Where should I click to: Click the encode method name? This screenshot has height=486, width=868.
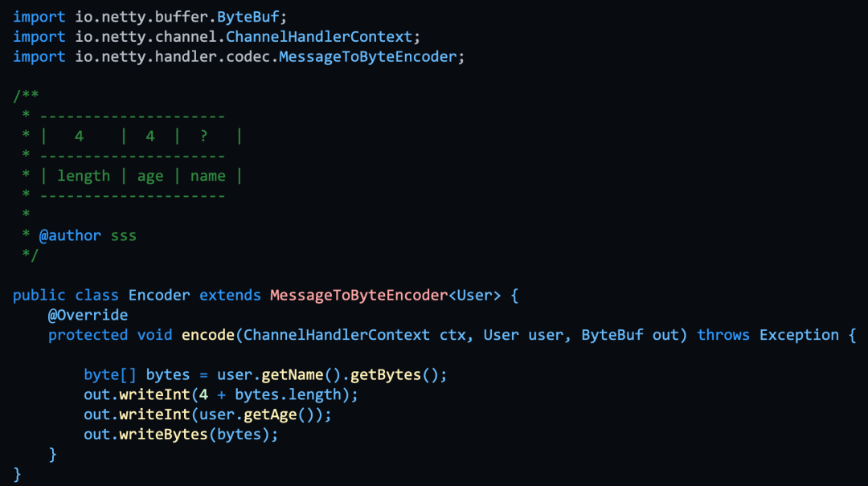coord(208,335)
